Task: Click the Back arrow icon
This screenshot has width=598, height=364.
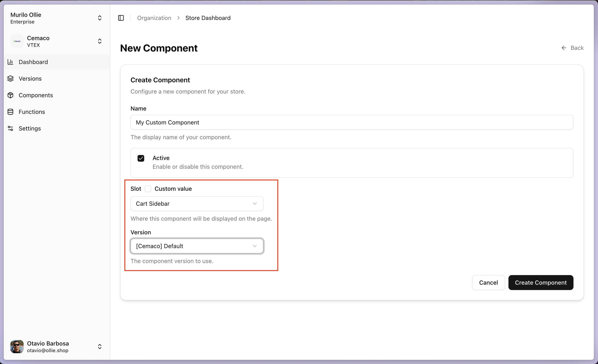Action: (564, 48)
